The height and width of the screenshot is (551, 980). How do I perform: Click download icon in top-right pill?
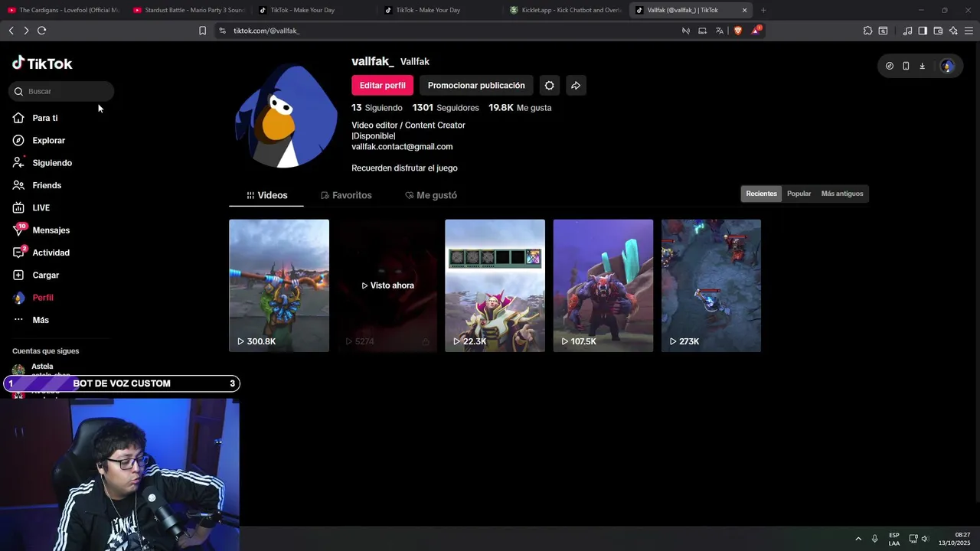click(922, 66)
